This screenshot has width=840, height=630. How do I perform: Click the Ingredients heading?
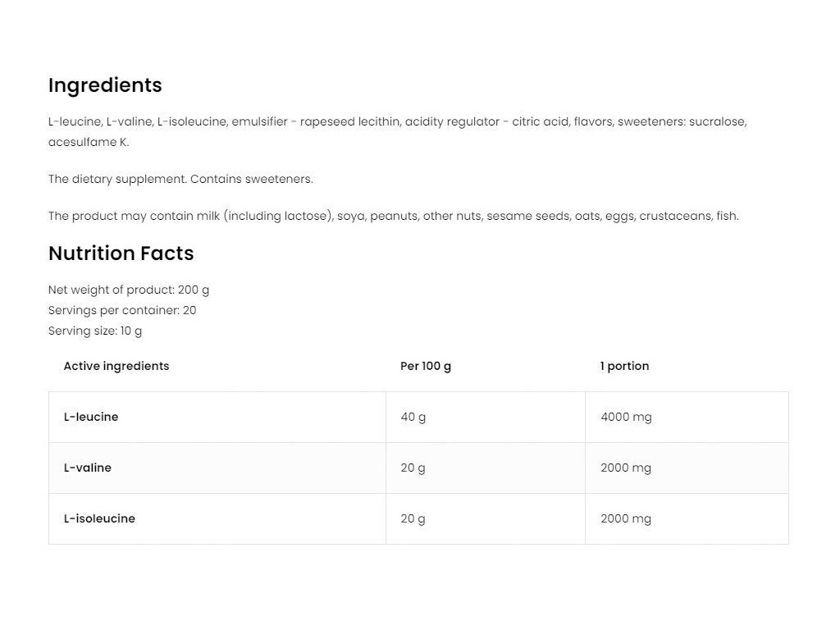[x=105, y=85]
